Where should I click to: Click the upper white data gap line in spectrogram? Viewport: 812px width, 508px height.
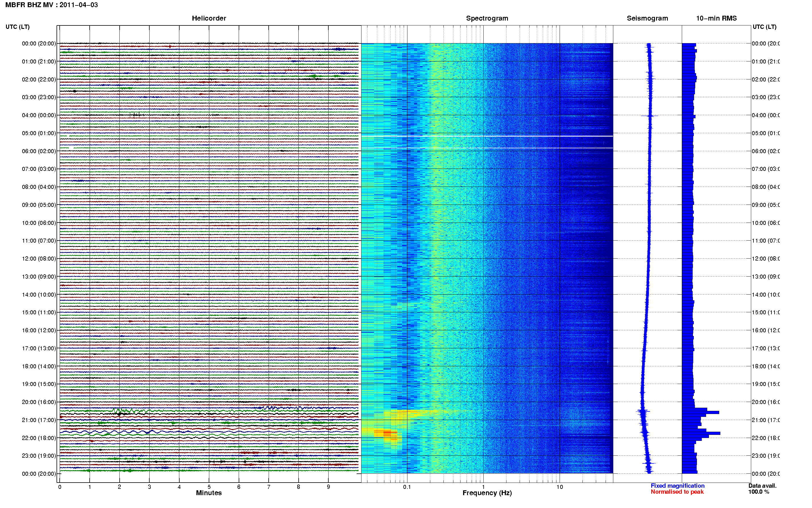tap(487, 136)
